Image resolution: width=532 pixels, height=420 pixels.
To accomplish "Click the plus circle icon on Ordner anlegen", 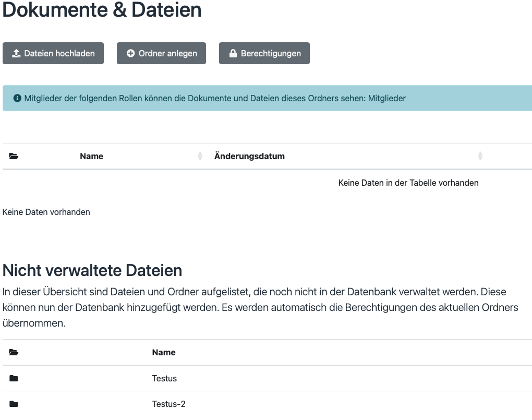I will click(x=130, y=53).
